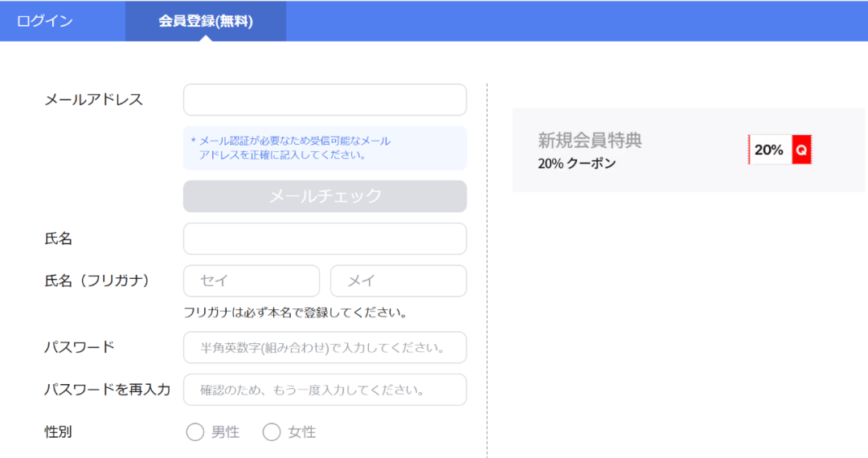868x458 pixels.
Task: Click the メールアドレス input field
Action: point(325,100)
